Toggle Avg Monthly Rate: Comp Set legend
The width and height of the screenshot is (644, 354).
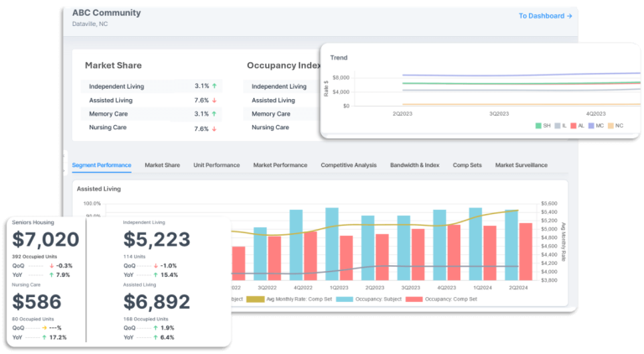(x=289, y=299)
